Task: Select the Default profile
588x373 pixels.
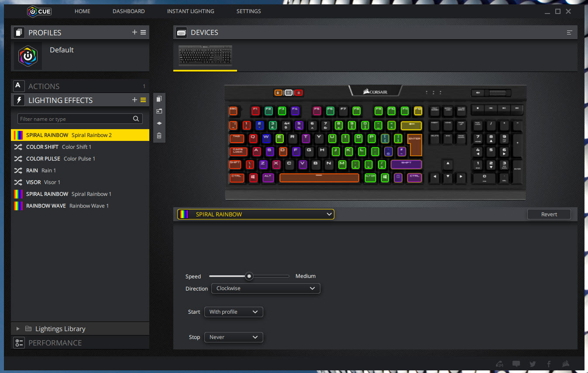Action: [80, 56]
